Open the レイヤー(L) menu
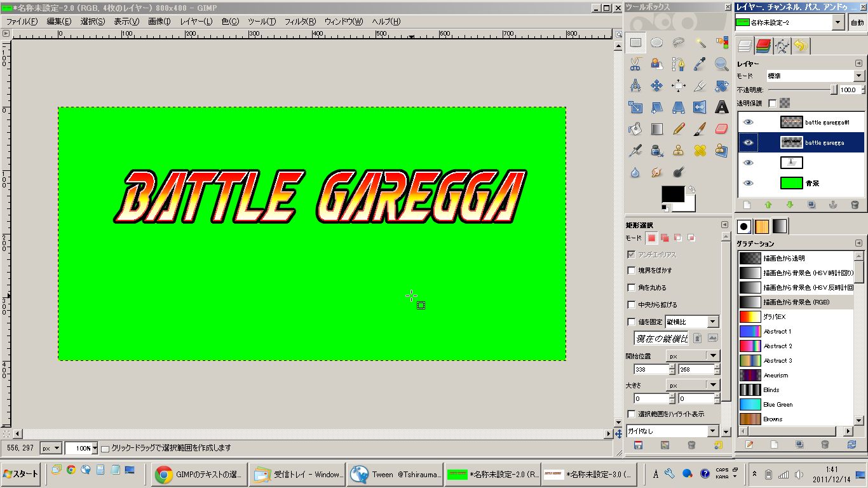The height and width of the screenshot is (488, 868). (196, 21)
